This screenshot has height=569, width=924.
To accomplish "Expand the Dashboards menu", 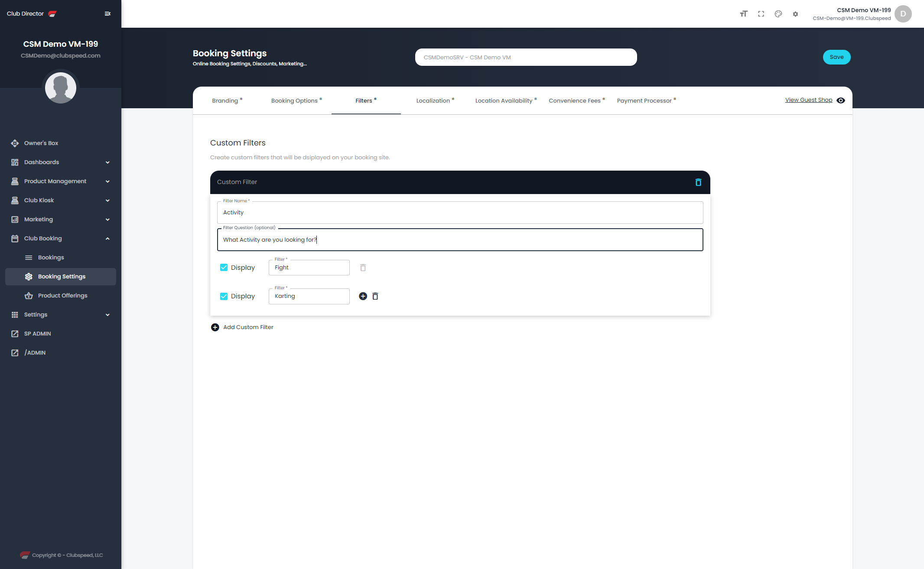I will (61, 162).
